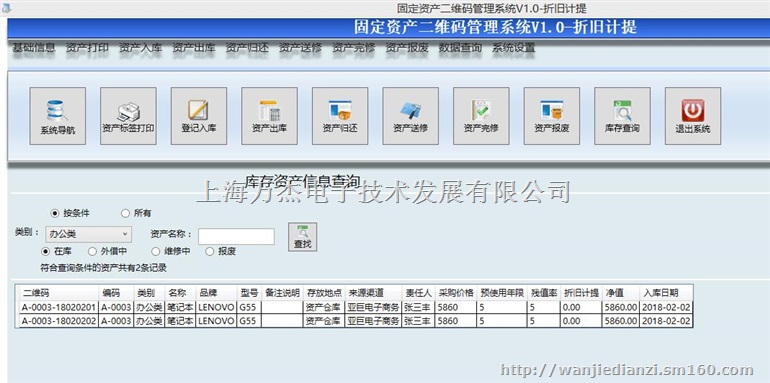This screenshot has width=770, height=383.
Task: Open the 系统导航 navigation icon
Action: 57,116
